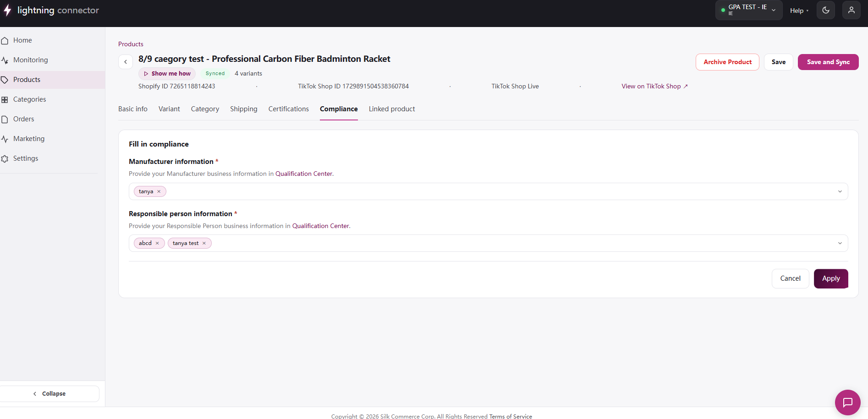Click the Archive Product button
Image resolution: width=868 pixels, height=419 pixels.
coord(727,62)
